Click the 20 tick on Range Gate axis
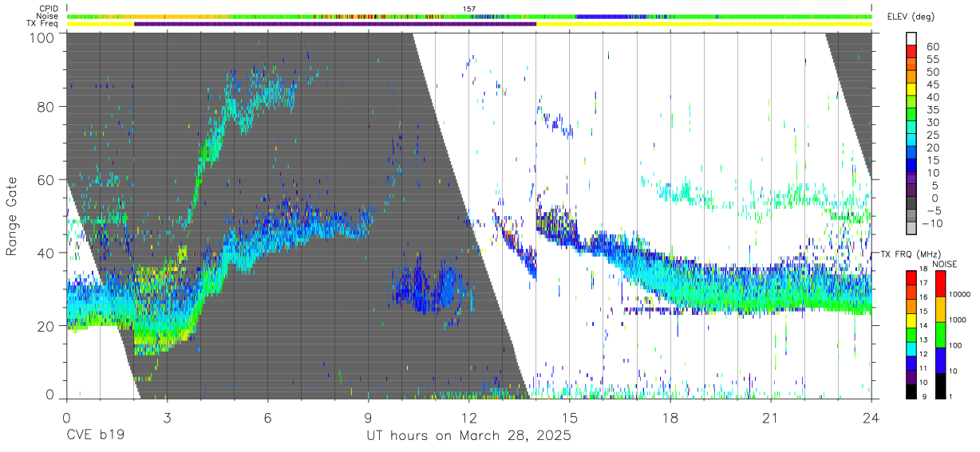 pos(45,326)
